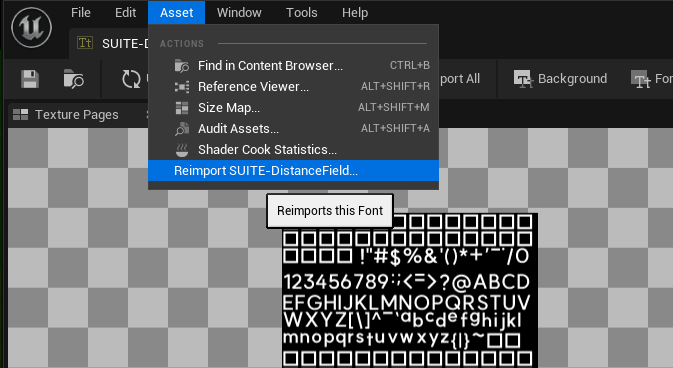Click the Export All toolbar button
The image size is (673, 368).
coord(460,79)
